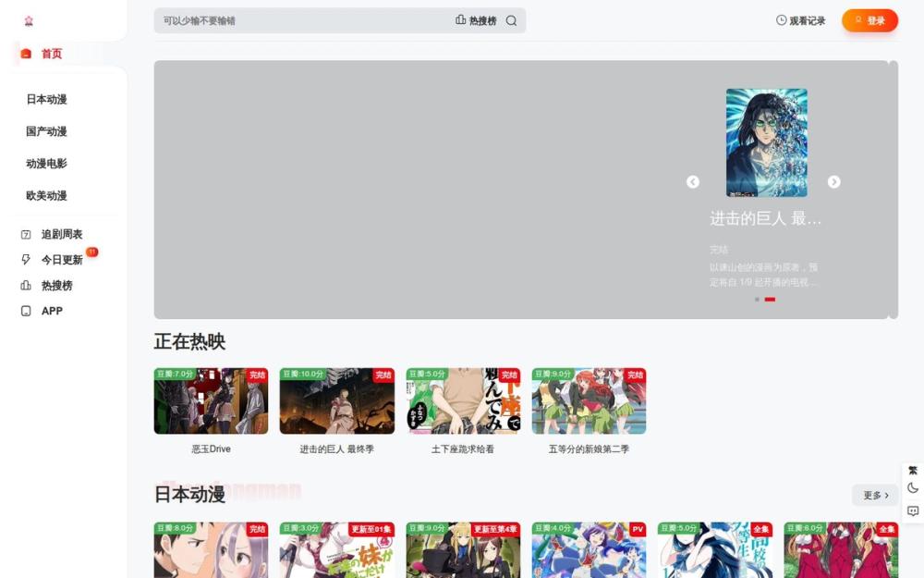Open the card marked 更新至第4集
Viewport: 924px width, 578px height.
[463, 549]
